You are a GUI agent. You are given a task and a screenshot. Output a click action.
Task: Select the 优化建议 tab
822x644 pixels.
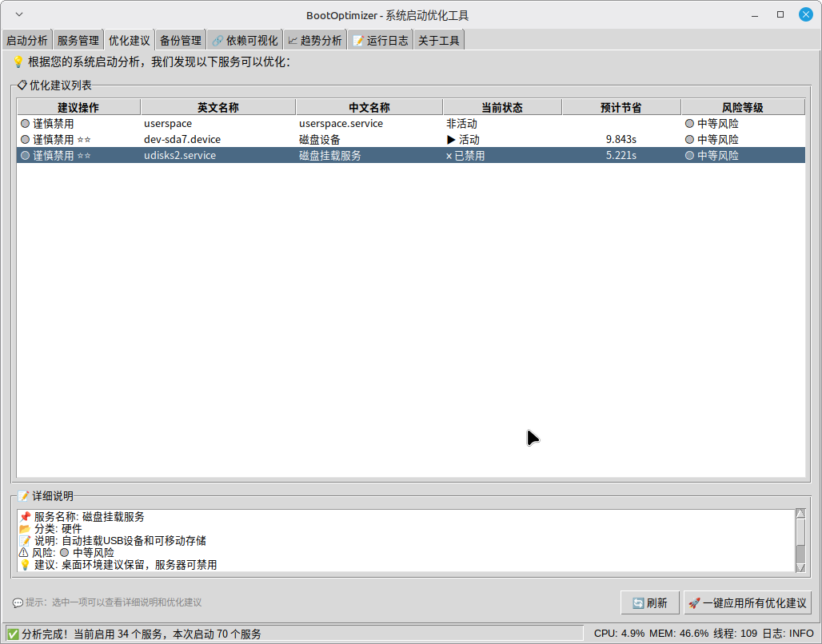tap(129, 40)
